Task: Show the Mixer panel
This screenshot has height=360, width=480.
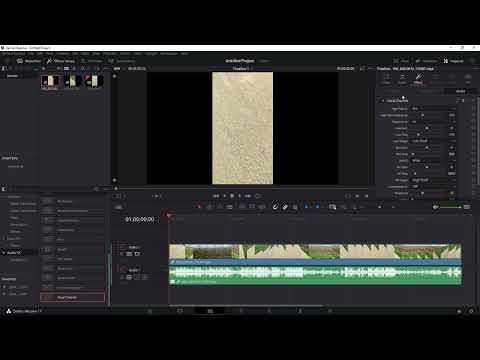Action: click(x=401, y=61)
